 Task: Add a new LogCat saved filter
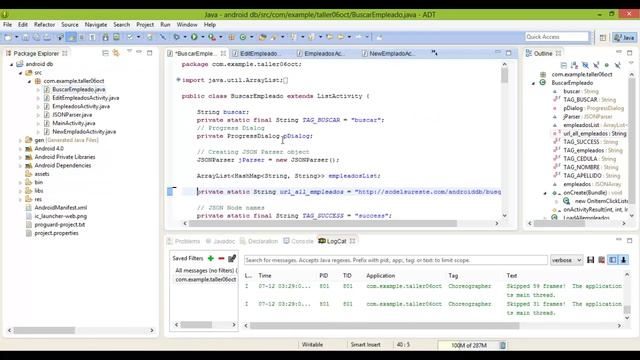click(x=211, y=258)
